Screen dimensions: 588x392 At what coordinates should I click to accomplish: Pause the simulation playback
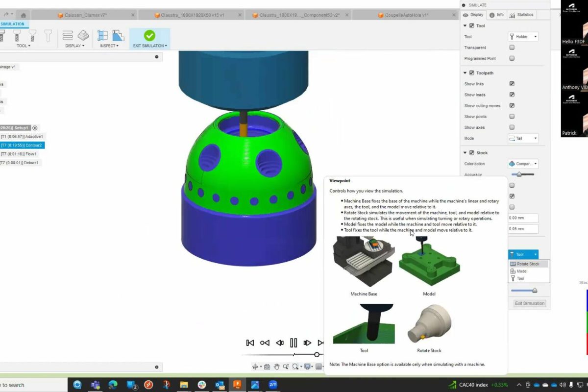click(294, 343)
